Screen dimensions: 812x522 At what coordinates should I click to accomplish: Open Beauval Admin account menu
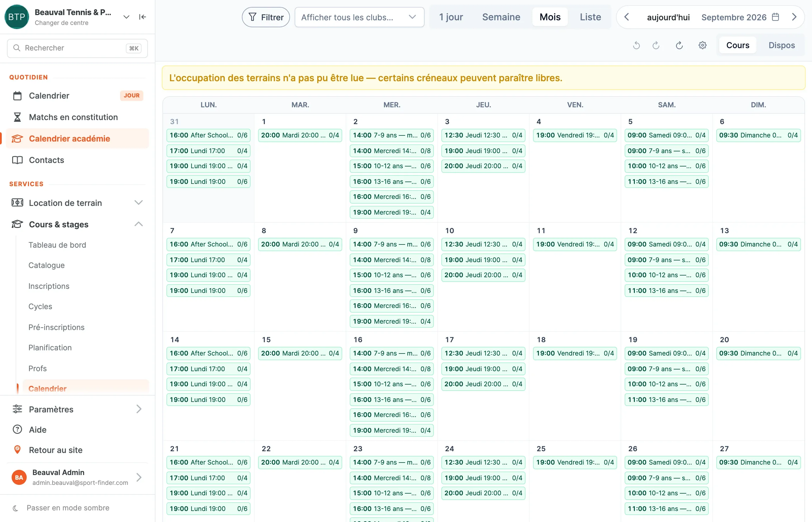coord(77,477)
